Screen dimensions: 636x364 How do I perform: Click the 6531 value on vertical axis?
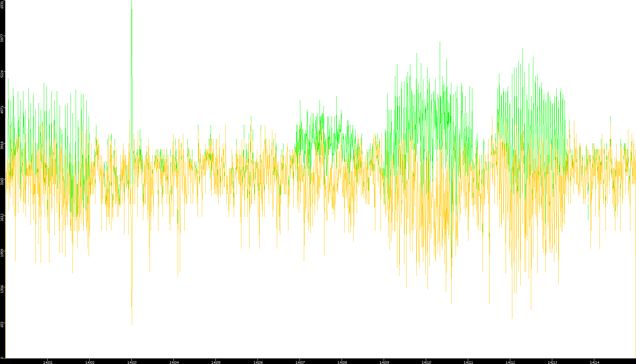pos(2,4)
